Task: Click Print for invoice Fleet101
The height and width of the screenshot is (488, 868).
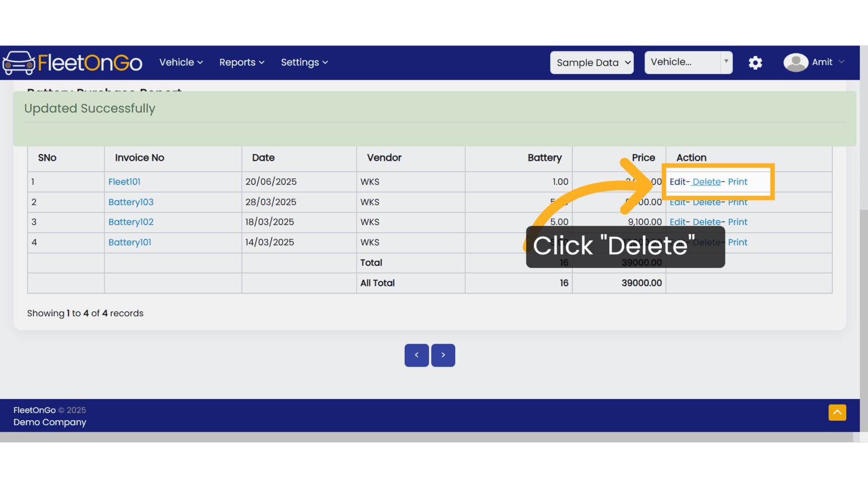Action: [738, 182]
